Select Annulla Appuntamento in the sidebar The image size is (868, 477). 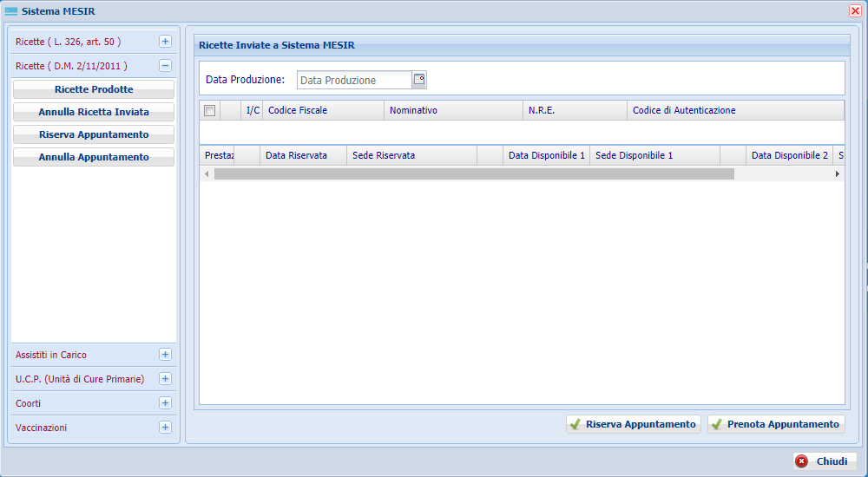[94, 157]
